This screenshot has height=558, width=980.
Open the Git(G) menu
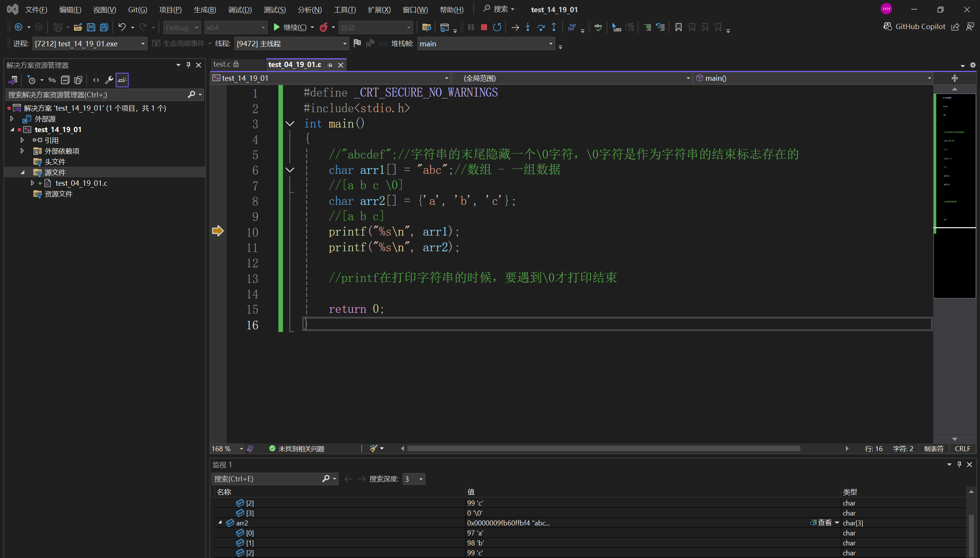137,10
